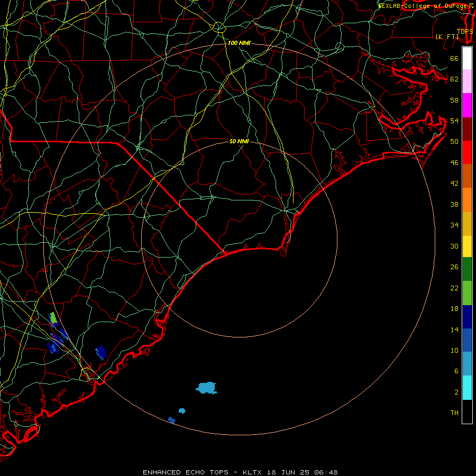Image resolution: width=476 pixels, height=476 pixels.
Task: Click the black TH swatch on the scale
Action: click(x=467, y=411)
